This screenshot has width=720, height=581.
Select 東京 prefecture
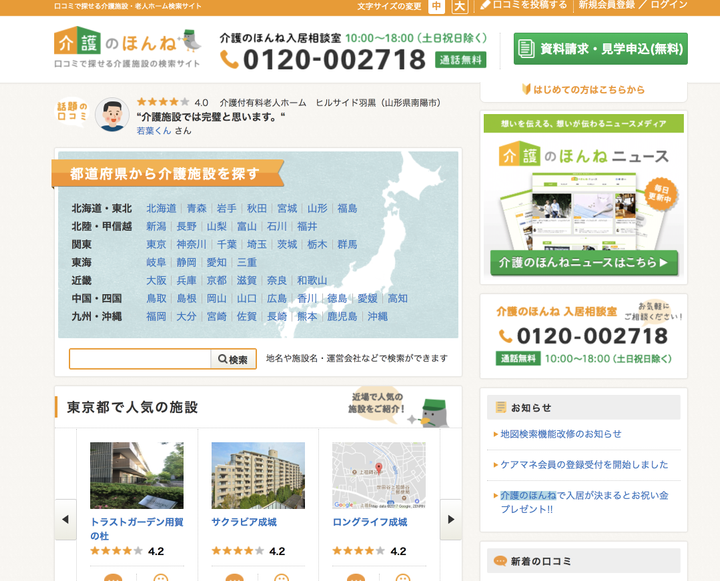click(x=156, y=244)
